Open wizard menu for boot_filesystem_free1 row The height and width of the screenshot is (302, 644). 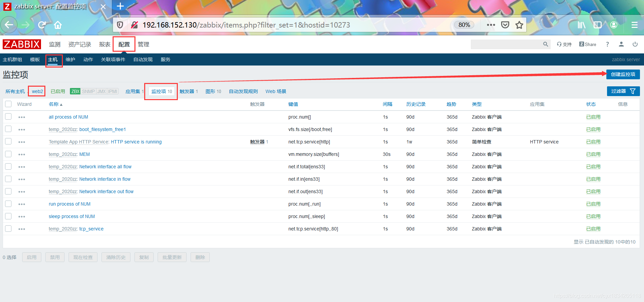(22, 130)
